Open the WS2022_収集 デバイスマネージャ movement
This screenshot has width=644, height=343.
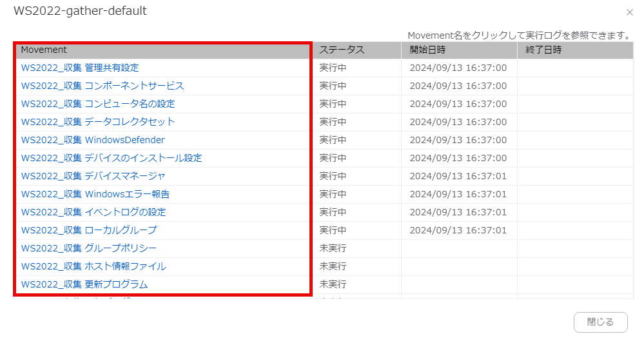93,176
